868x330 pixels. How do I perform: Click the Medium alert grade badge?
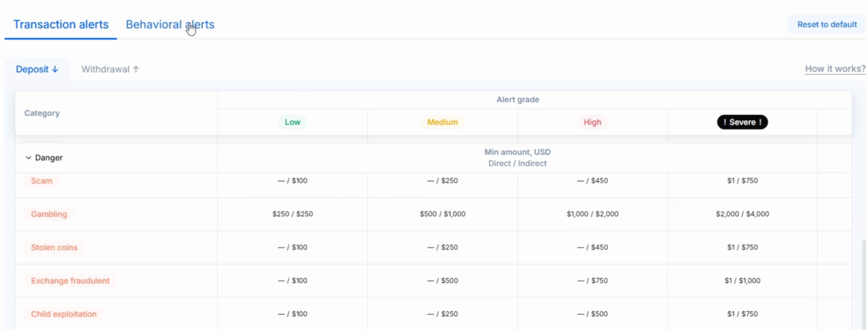(x=442, y=122)
